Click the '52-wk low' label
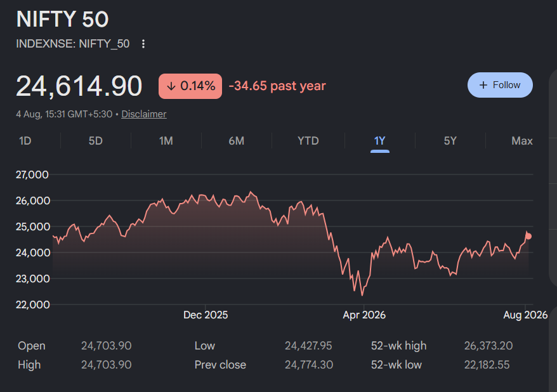Viewport: 557px width, 392px height. [396, 365]
